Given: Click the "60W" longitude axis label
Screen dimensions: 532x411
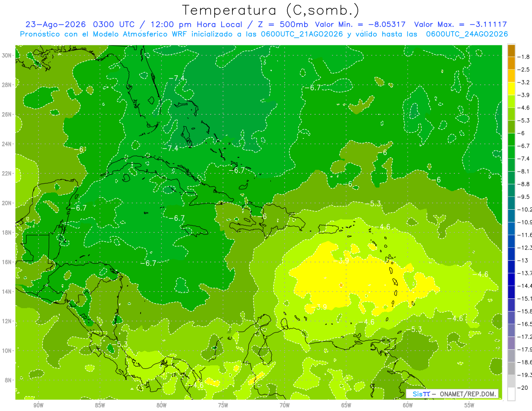Looking at the screenshot, I should (408, 405).
